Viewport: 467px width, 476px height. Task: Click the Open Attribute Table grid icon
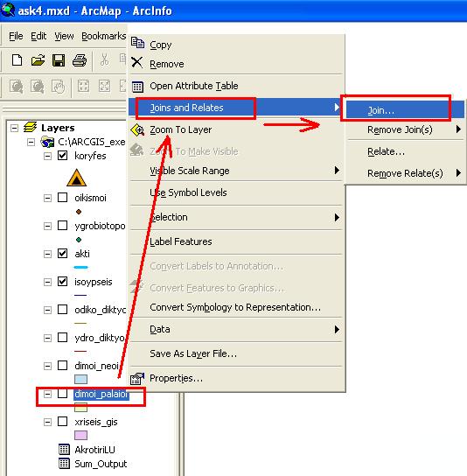pyautogui.click(x=137, y=87)
